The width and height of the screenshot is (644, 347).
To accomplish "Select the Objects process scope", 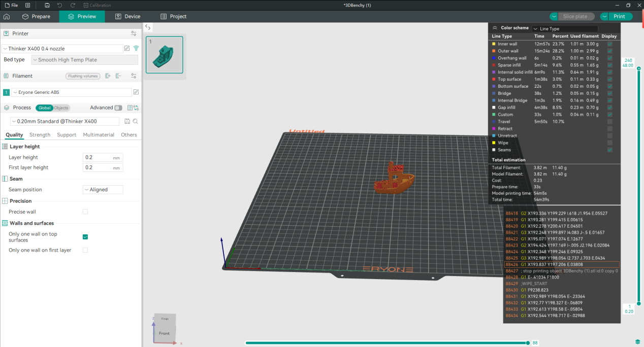I will coord(61,108).
